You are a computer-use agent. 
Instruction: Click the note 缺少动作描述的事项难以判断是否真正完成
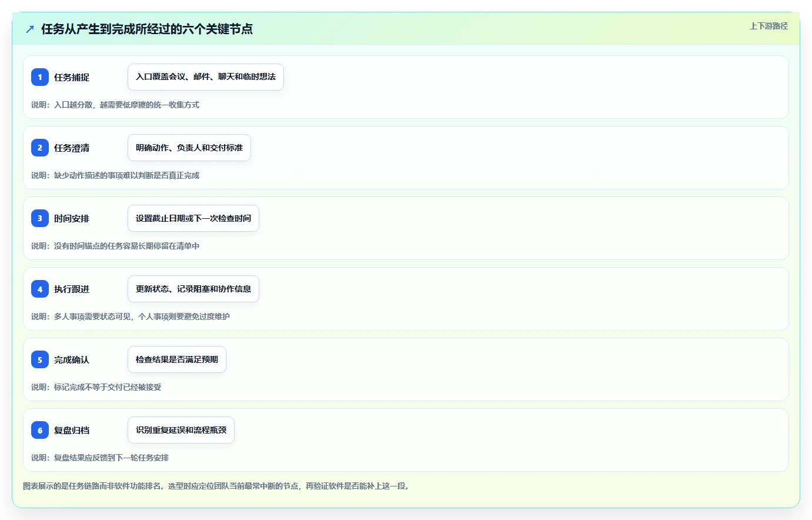[115, 175]
